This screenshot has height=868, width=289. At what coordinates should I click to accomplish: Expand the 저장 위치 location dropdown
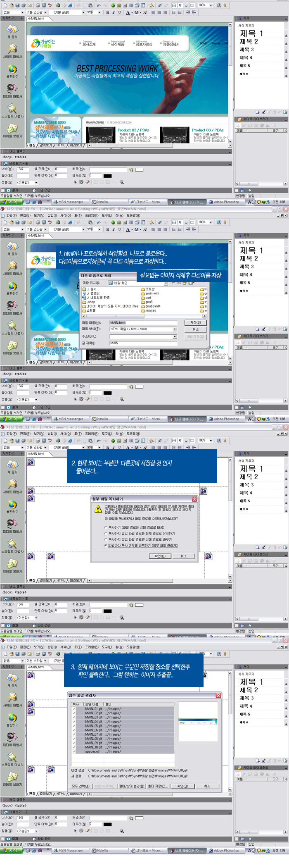pos(166,283)
